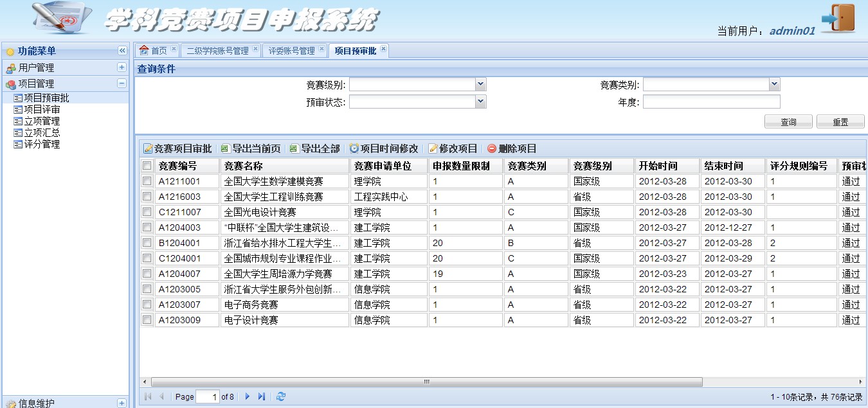Click the horizontal table scrollbar
Viewport: 868px width, 408px height.
[x=426, y=382]
